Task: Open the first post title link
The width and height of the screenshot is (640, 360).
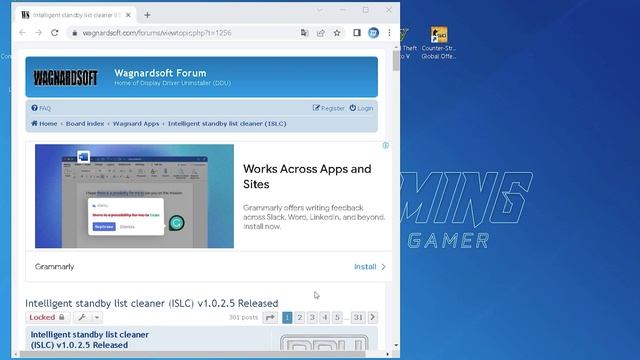Action: tap(90, 340)
